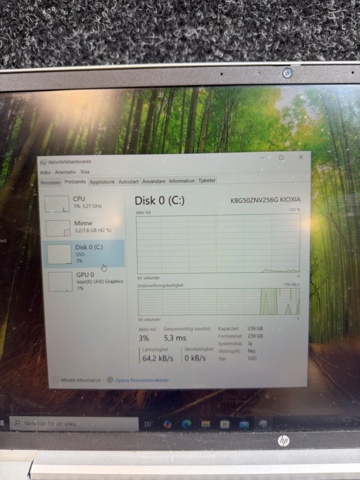Open File Explorer from the taskbar
The image size is (360, 480).
tap(205, 424)
